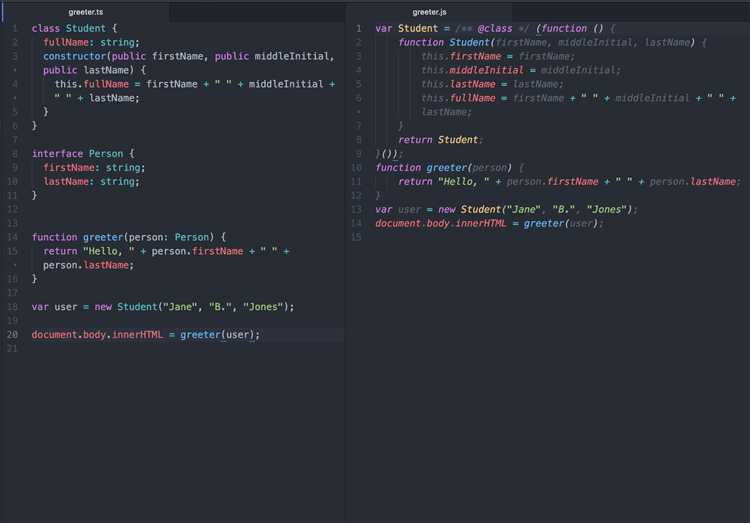Image resolution: width=750 pixels, height=523 pixels.
Task: Click the 'constructor' keyword in greeter.ts
Action: pos(75,56)
